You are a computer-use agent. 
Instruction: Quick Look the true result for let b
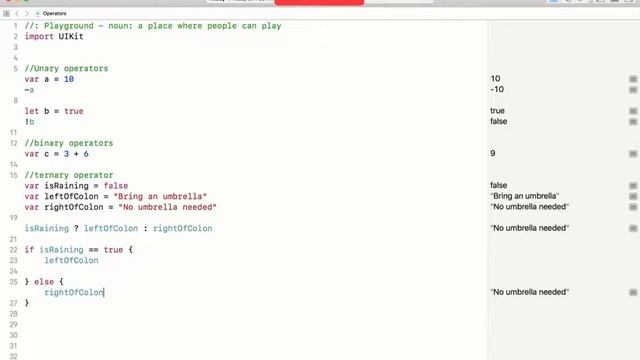633,111
